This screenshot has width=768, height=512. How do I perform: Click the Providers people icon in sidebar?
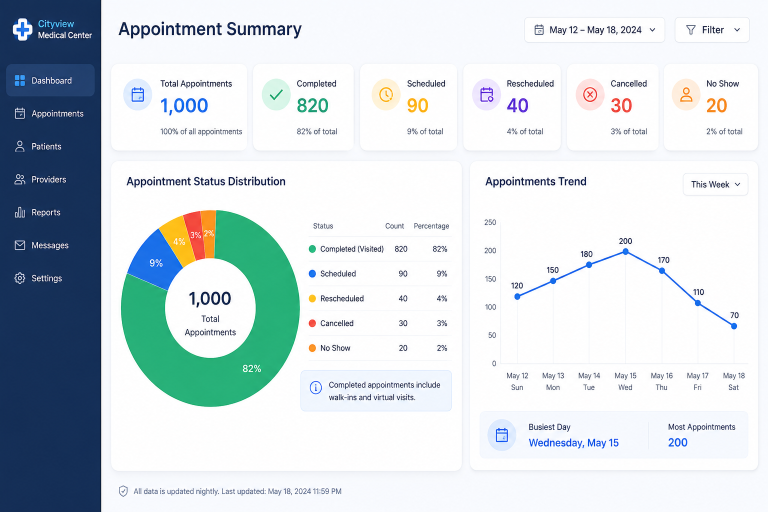point(20,179)
